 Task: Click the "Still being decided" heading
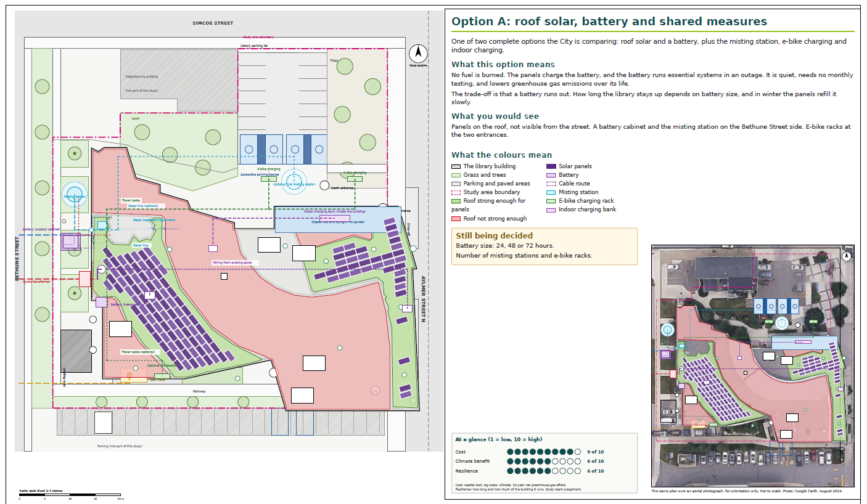pos(494,235)
